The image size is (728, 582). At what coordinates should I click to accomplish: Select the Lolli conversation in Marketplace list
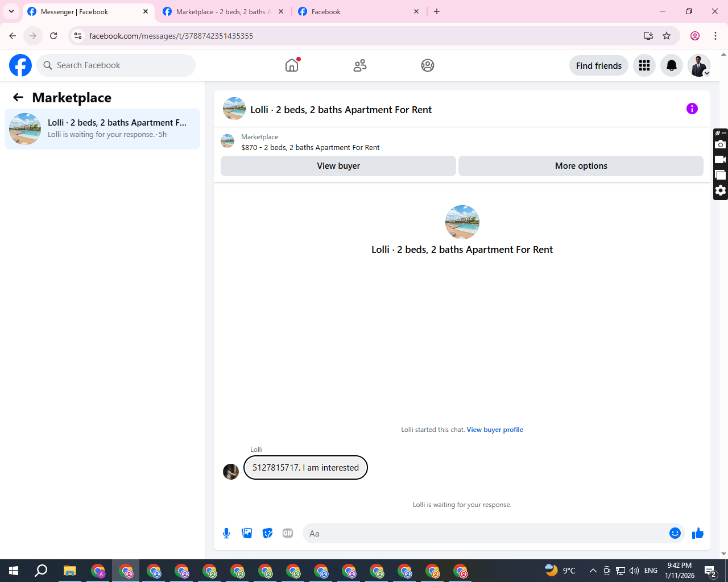[x=102, y=129]
